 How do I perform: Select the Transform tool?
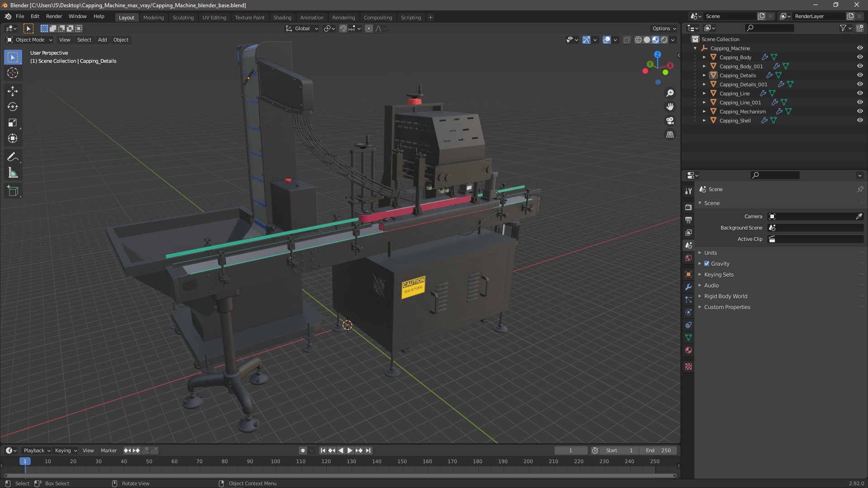[13, 138]
